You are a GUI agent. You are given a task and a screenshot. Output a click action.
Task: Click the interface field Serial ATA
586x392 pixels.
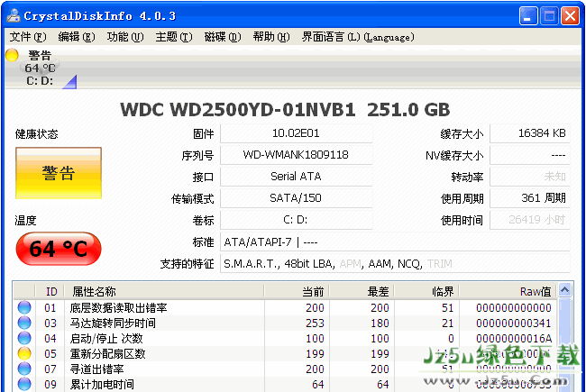tap(297, 177)
